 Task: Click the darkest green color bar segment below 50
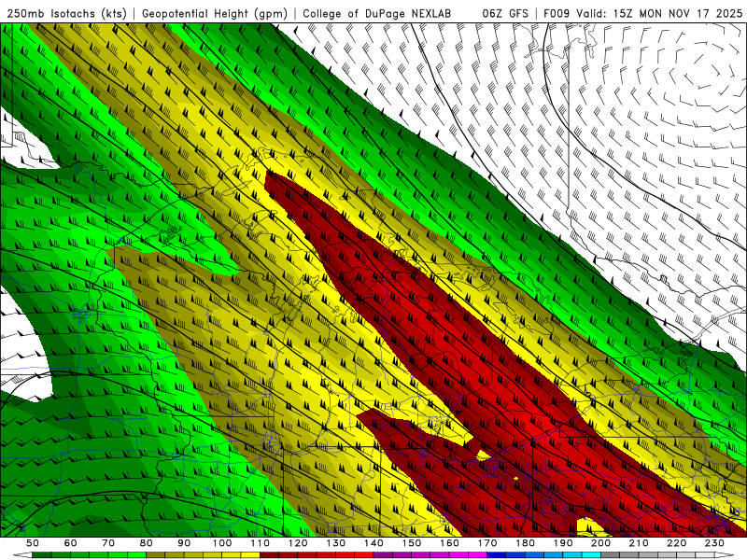click(x=42, y=554)
